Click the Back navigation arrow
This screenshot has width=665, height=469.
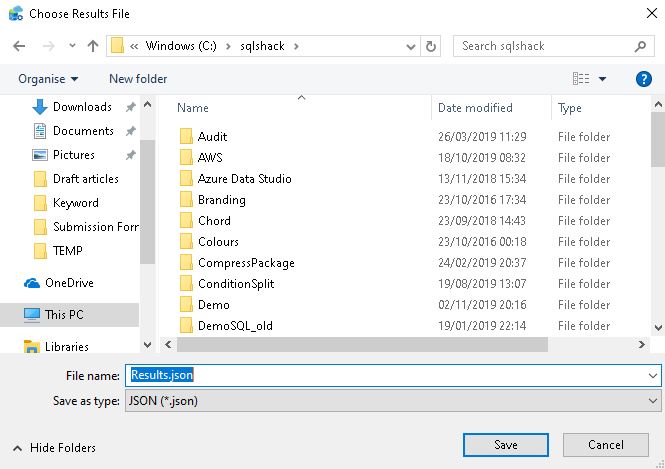tap(19, 46)
